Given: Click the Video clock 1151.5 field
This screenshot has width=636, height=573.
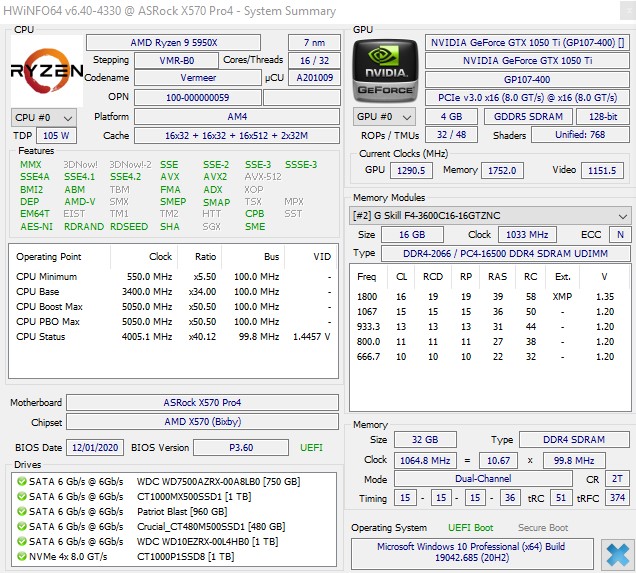Looking at the screenshot, I should pos(602,170).
